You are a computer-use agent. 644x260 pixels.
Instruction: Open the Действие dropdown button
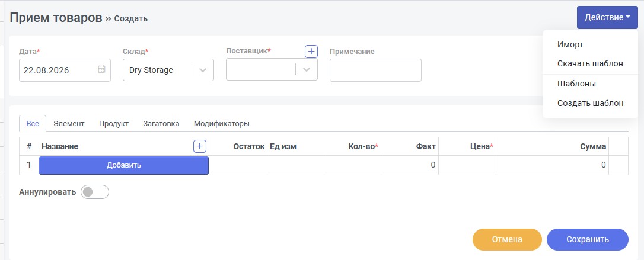[x=607, y=18]
